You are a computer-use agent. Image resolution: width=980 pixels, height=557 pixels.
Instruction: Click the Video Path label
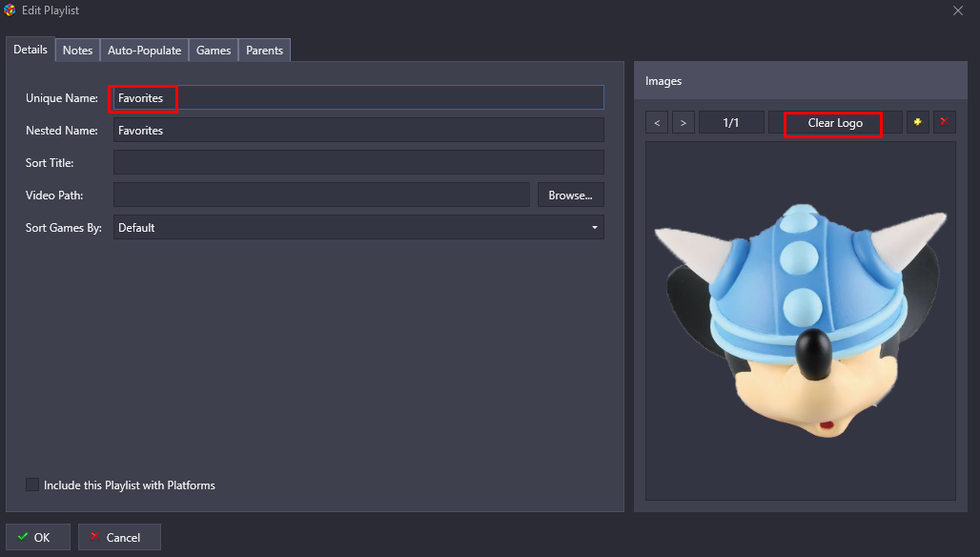53,196
